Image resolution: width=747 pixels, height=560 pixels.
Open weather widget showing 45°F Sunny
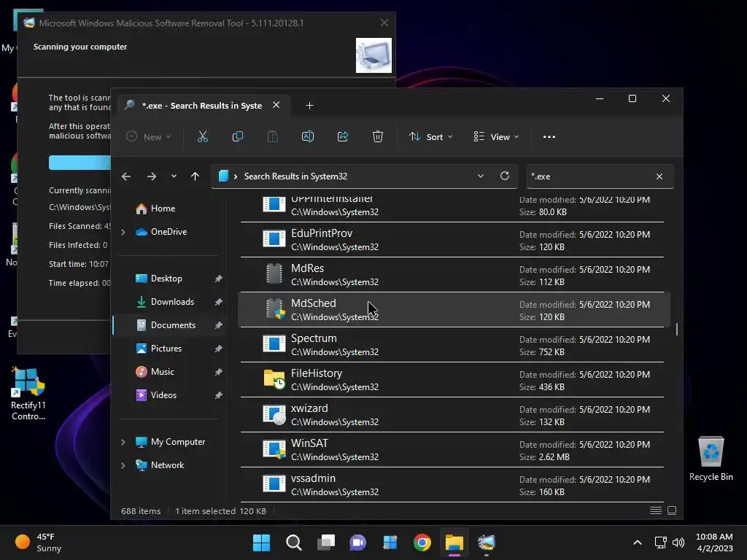coord(39,542)
